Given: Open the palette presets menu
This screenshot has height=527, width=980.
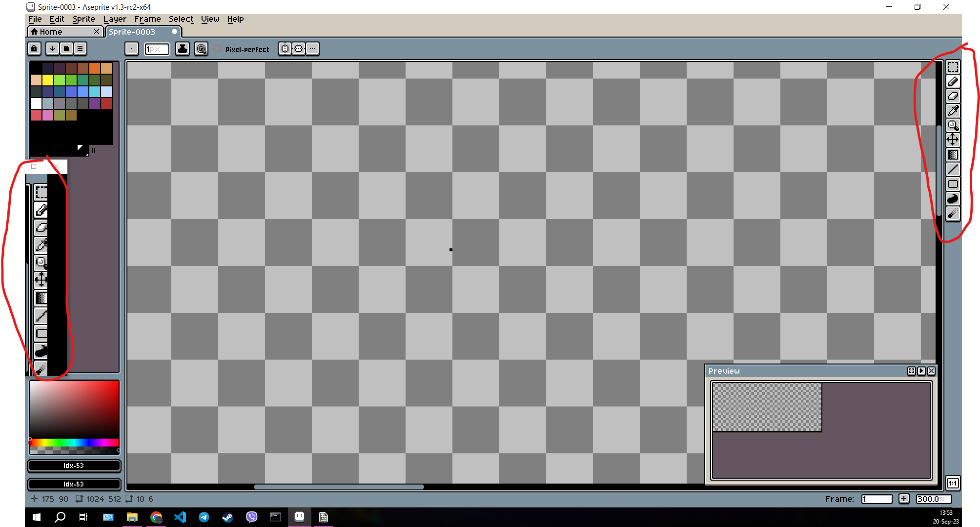Looking at the screenshot, I should coord(80,49).
